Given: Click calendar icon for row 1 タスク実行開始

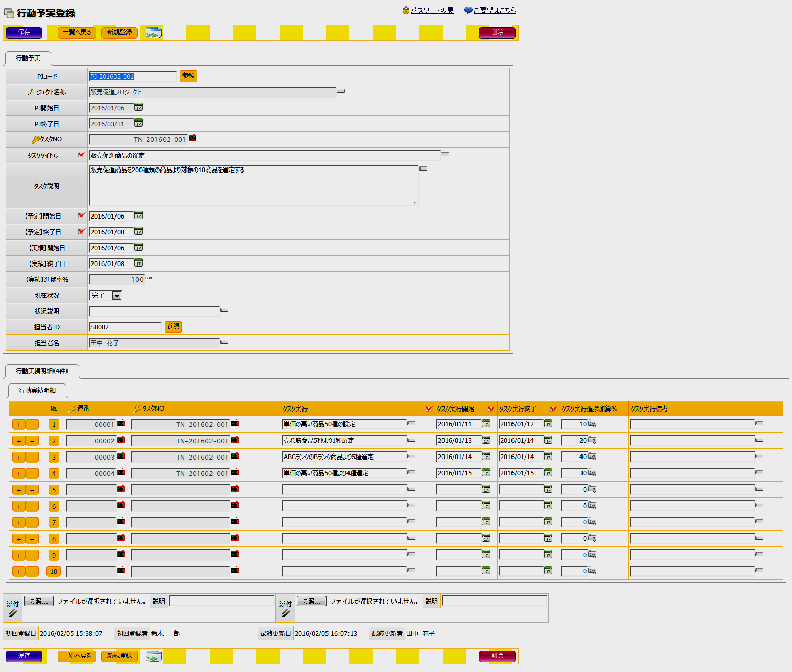Looking at the screenshot, I should [486, 424].
